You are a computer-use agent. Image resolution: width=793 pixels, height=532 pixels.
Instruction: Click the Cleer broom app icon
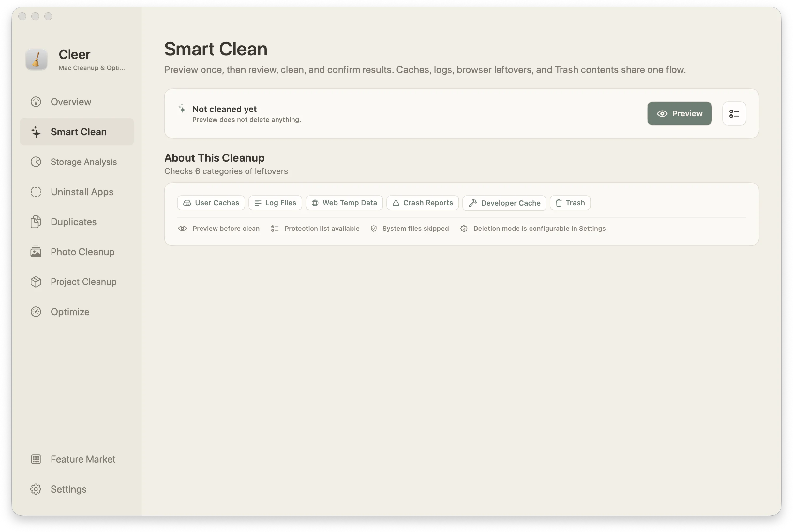[x=36, y=59]
